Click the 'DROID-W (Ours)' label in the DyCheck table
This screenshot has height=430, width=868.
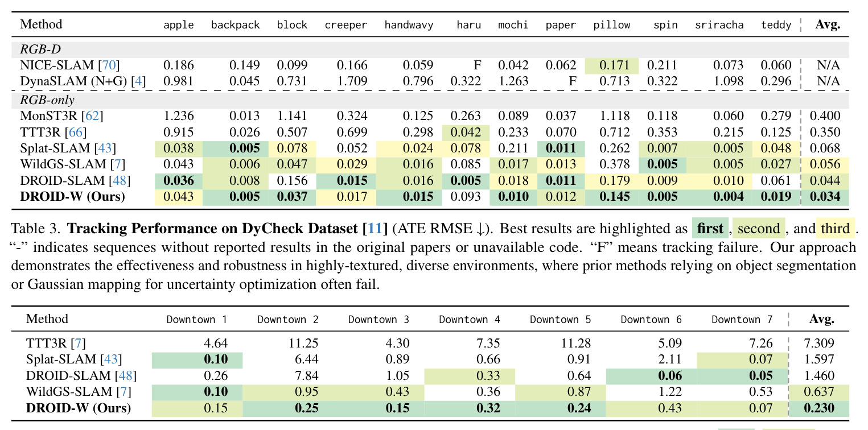pyautogui.click(x=72, y=197)
